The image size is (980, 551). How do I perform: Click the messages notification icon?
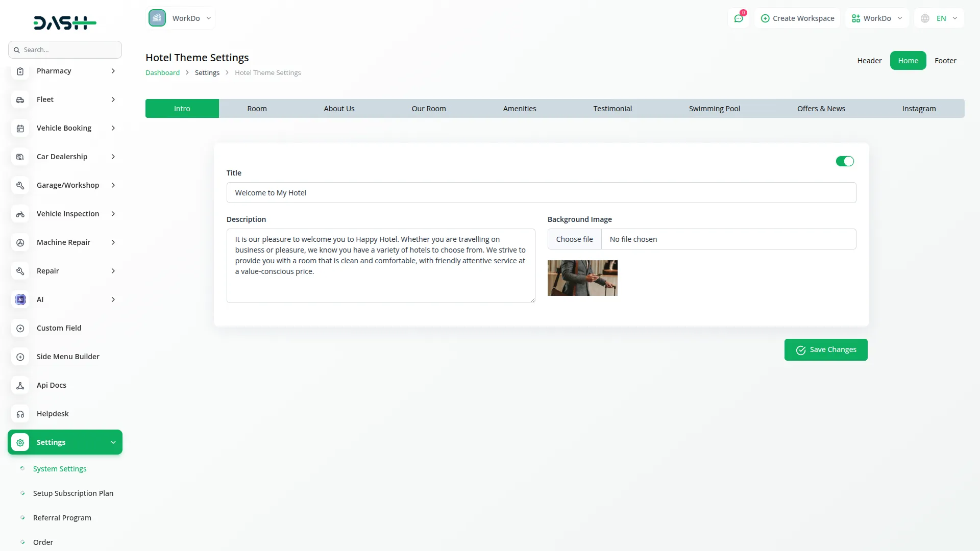[739, 18]
